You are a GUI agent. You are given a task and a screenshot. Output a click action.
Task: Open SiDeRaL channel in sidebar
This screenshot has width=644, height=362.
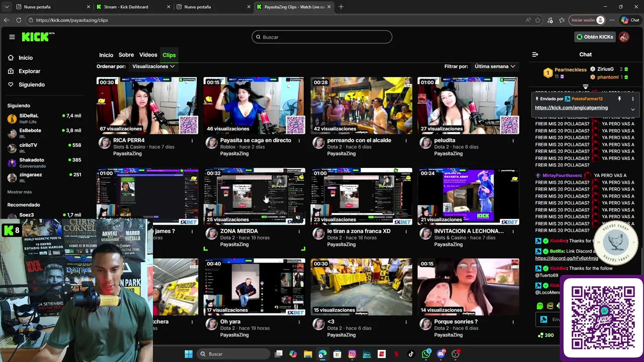44,118
